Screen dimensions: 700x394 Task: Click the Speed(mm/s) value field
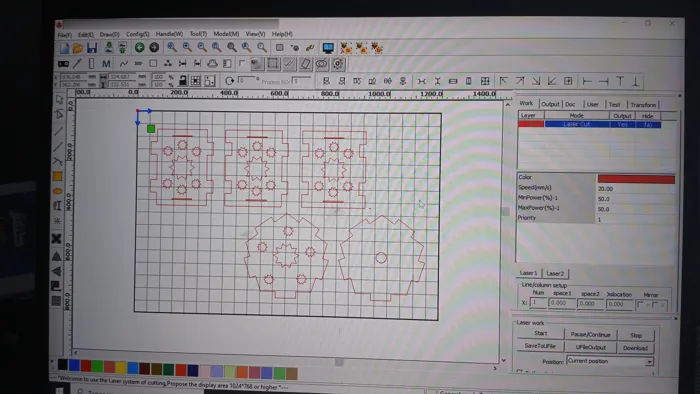pos(636,189)
